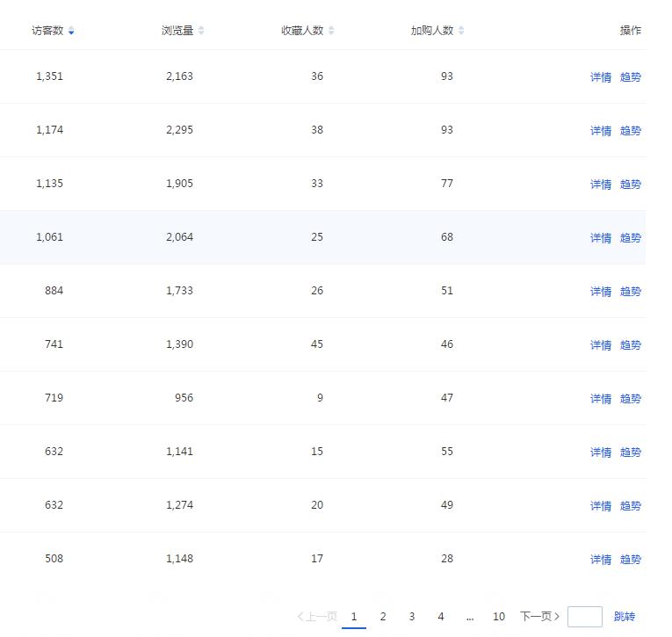This screenshot has width=672, height=637.
Task: Open 详情 for the 508 visitors row
Action: (x=601, y=560)
